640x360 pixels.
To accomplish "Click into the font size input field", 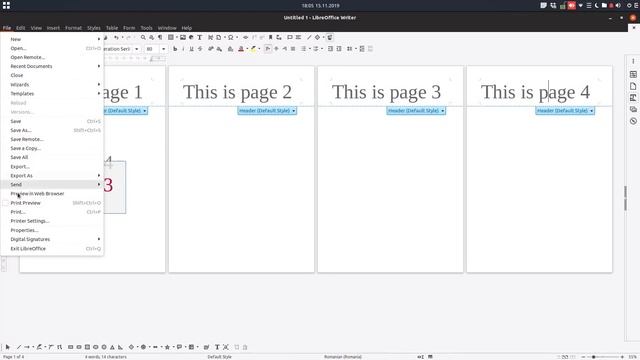I will 152,49.
